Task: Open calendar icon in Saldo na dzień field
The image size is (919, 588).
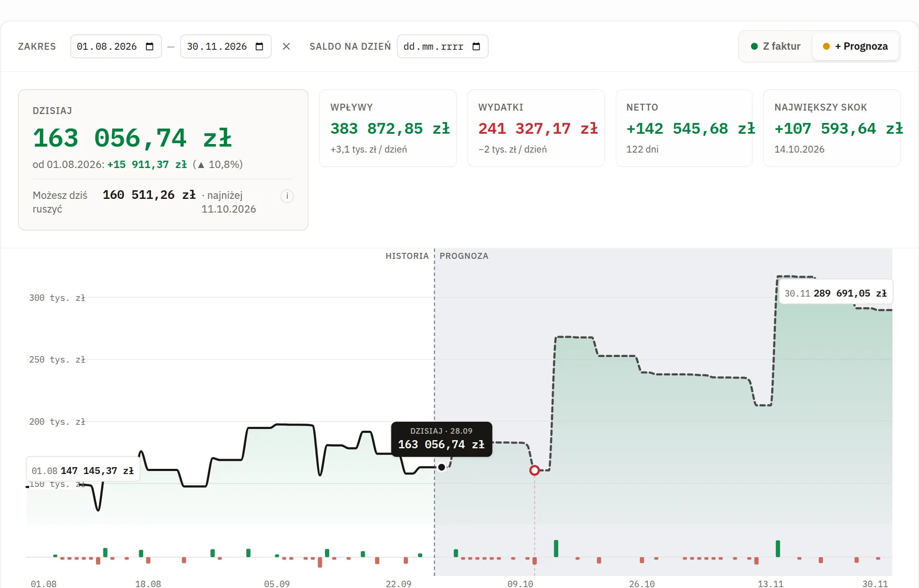Action: 476,46
